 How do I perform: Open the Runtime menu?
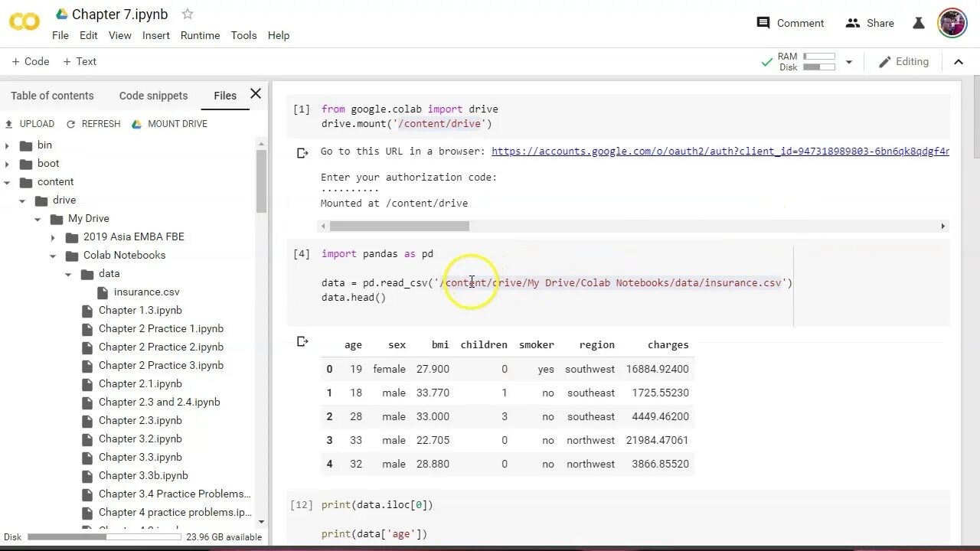(x=201, y=35)
